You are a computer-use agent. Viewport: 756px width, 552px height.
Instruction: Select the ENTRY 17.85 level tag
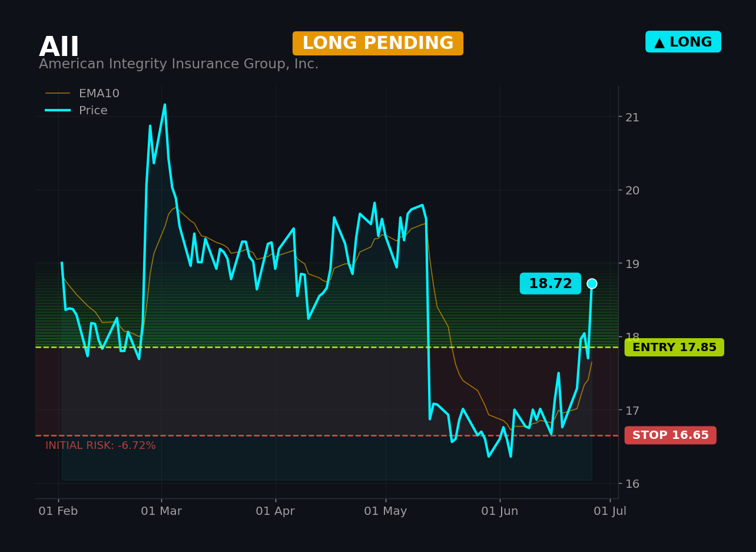click(674, 348)
